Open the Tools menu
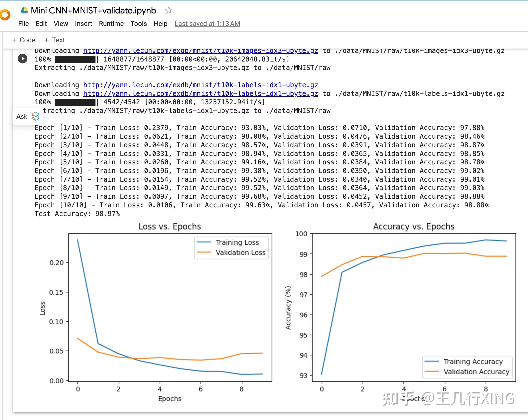The height and width of the screenshot is (420, 528). (x=139, y=24)
